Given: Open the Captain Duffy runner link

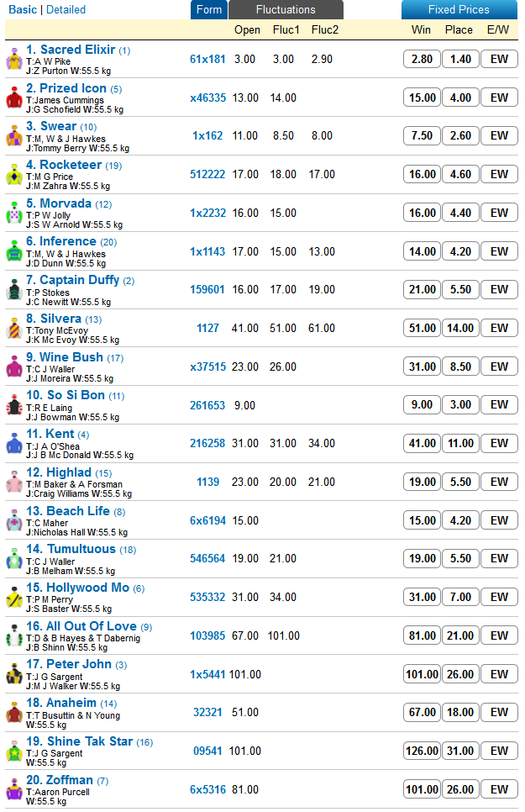Looking at the screenshot, I should click(81, 280).
